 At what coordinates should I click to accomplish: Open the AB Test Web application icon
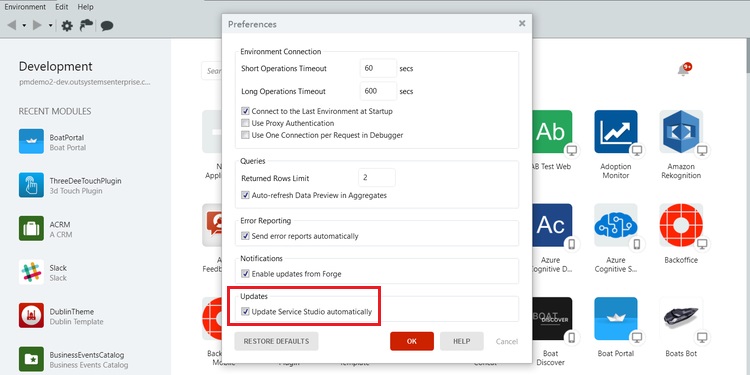point(551,132)
